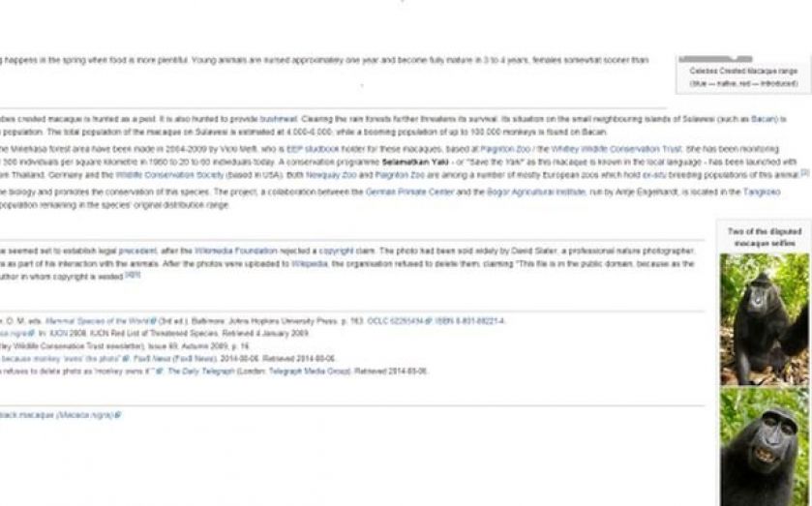Open the "Wikipedia" link in selfie paragraph
812x506 pixels.
point(309,263)
